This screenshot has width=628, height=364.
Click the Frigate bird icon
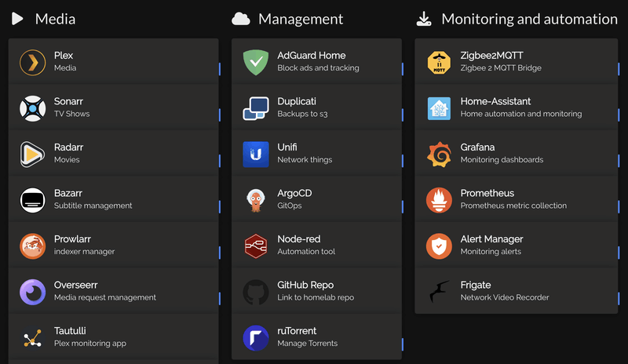(x=439, y=292)
